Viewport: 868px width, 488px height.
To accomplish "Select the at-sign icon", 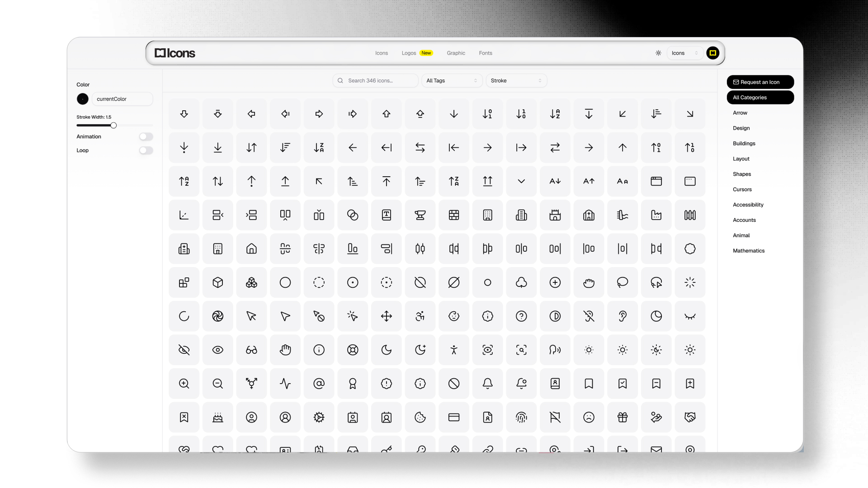I will tap(319, 383).
